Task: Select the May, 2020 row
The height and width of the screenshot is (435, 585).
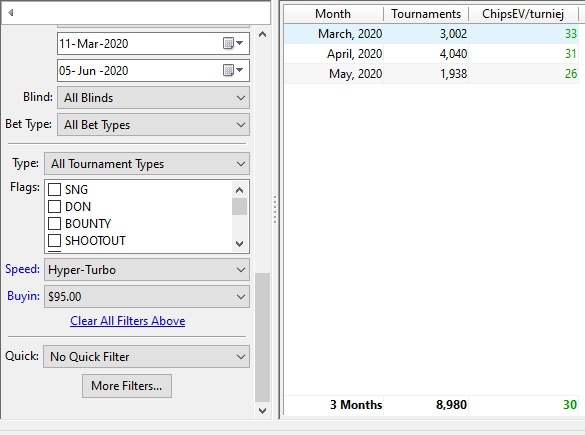Action: pos(431,73)
